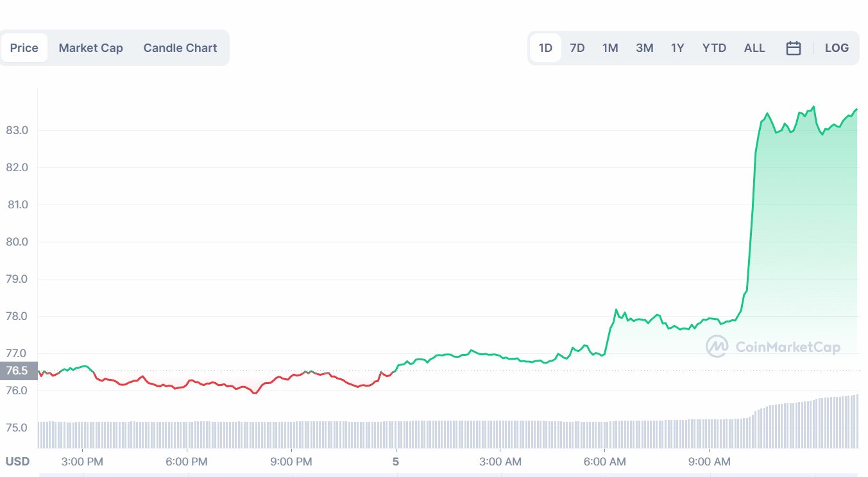Show the ALL time range
Screen dimensions: 868x477
click(x=754, y=48)
